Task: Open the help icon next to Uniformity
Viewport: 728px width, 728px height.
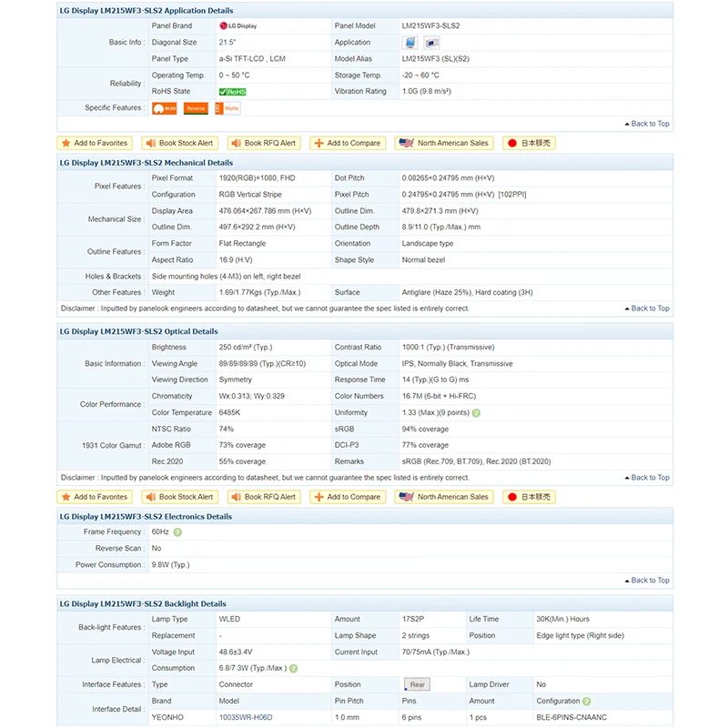Action: (476, 413)
